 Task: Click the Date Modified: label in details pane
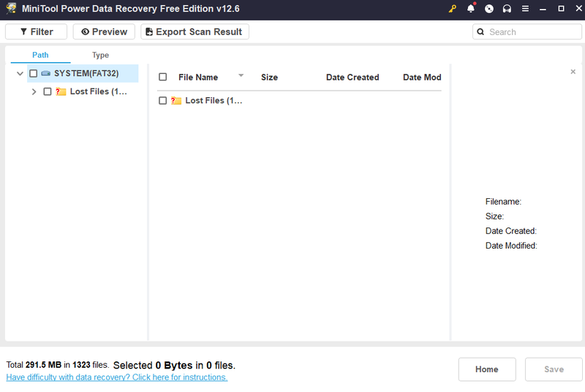click(x=511, y=246)
